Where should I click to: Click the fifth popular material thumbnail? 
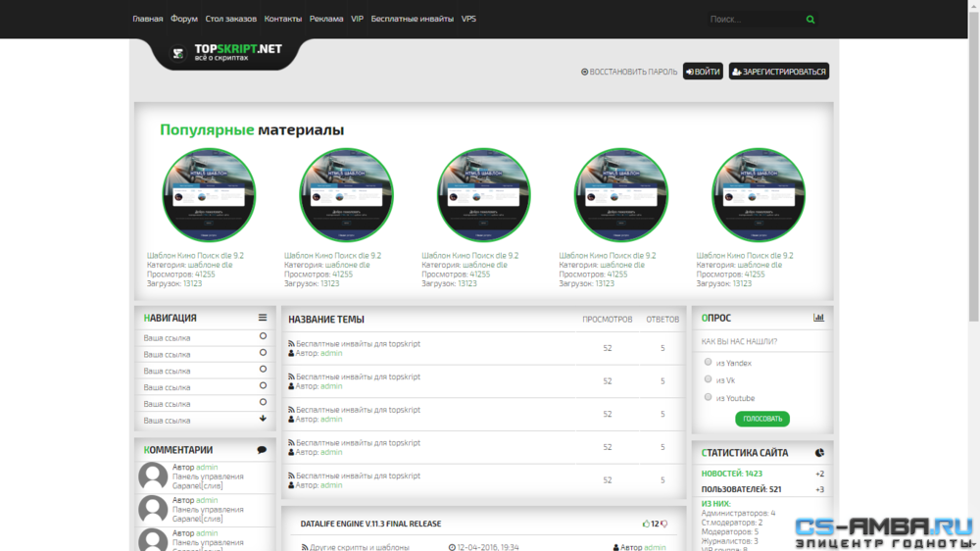click(759, 195)
